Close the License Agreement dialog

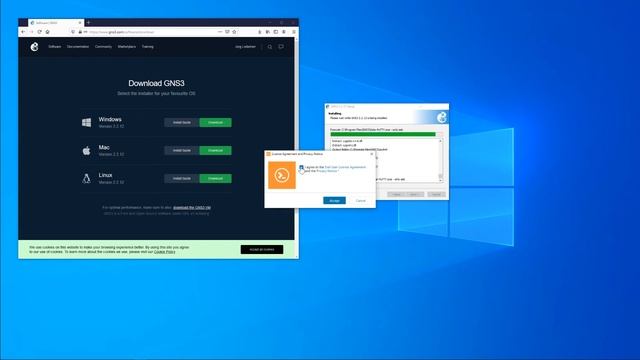(x=371, y=154)
